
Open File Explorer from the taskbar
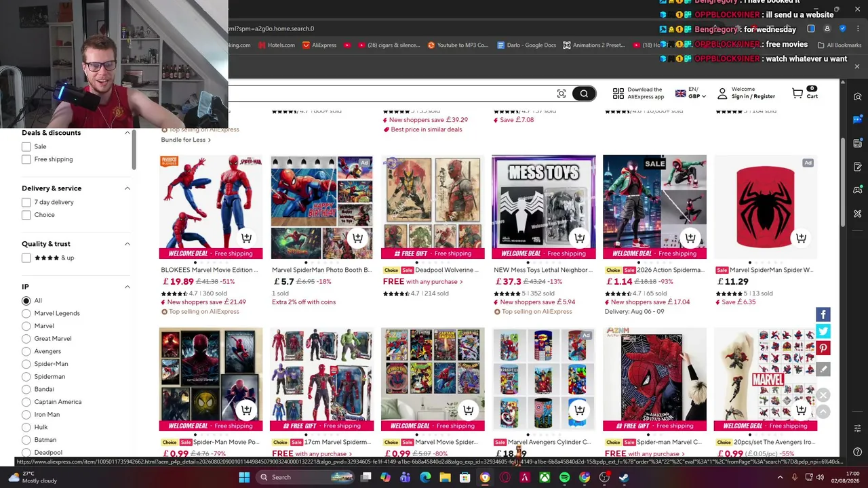pyautogui.click(x=445, y=477)
